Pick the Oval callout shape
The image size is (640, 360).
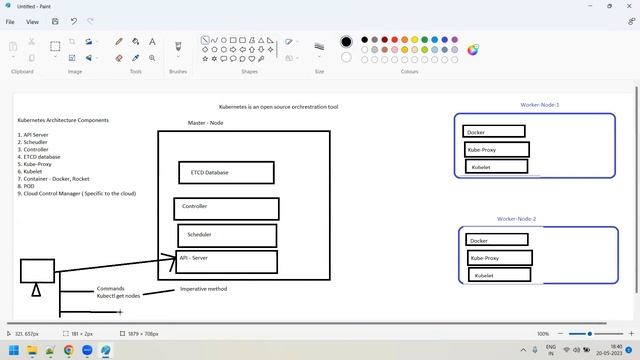pyautogui.click(x=233, y=59)
